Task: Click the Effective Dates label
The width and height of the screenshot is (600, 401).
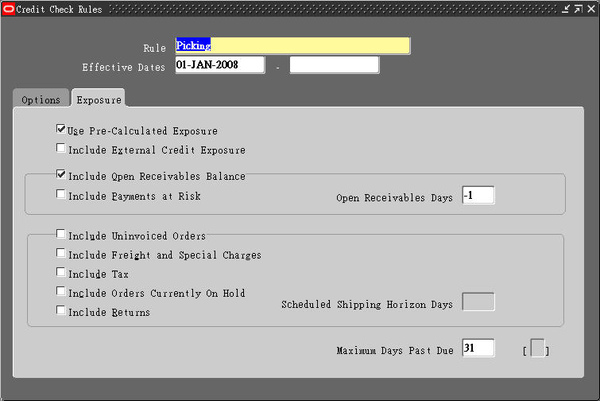Action: 124,67
